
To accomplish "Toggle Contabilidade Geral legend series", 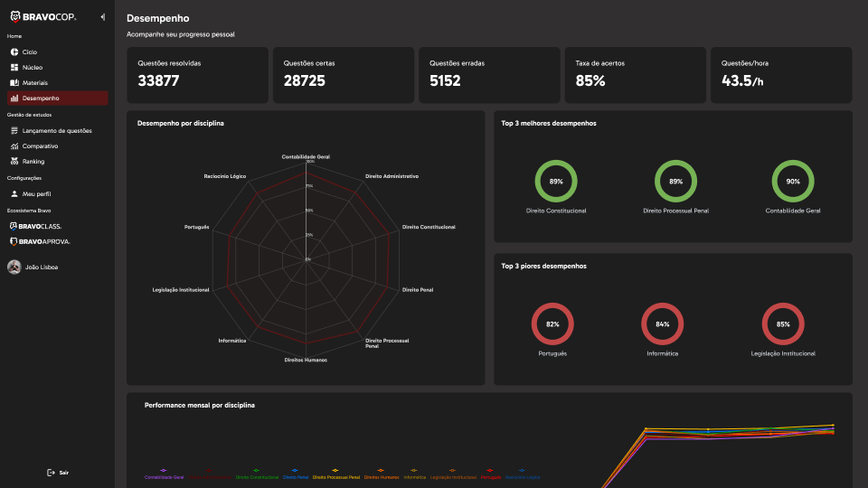I will point(164,474).
